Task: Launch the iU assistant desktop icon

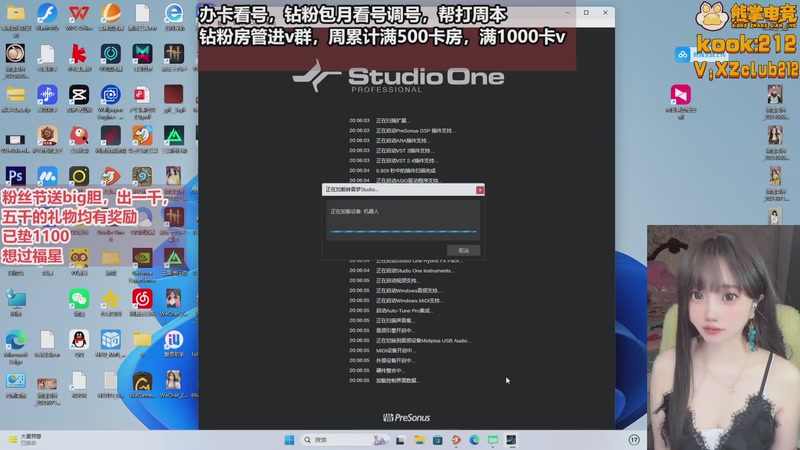Action: point(174,340)
